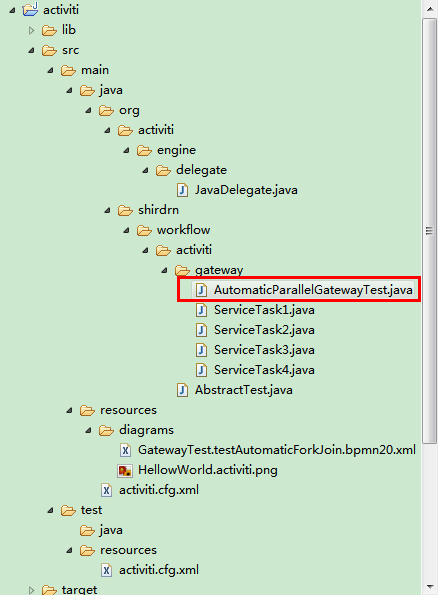Image resolution: width=445 pixels, height=595 pixels.
Task: Click the diagrams folder icon
Action: tap(106, 430)
